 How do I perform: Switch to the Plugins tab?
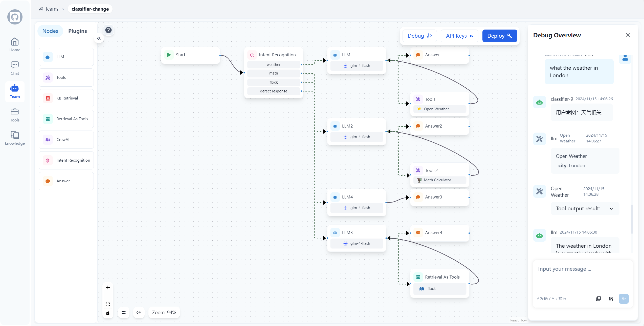click(x=77, y=30)
